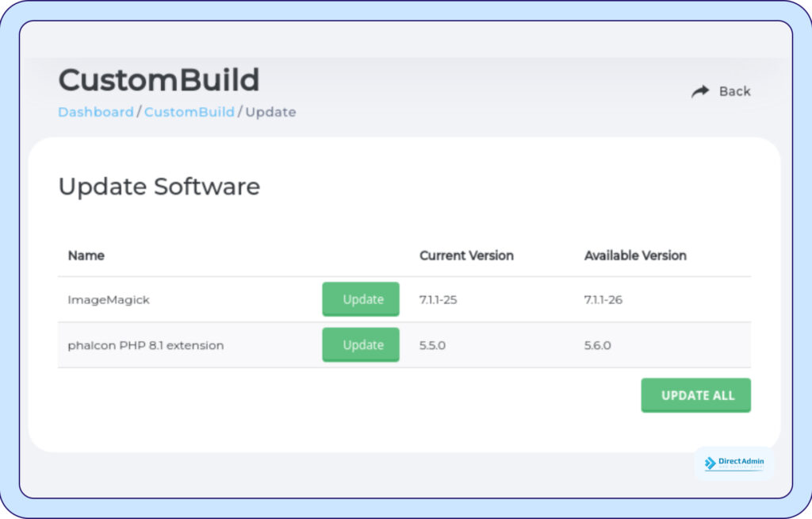The height and width of the screenshot is (519, 812).
Task: Click the Back arrow icon
Action: tap(700, 91)
